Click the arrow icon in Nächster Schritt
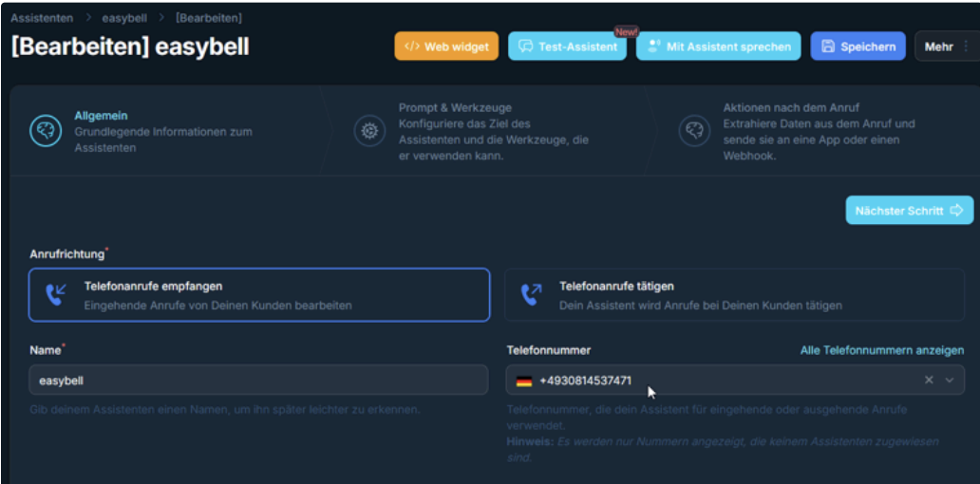 tap(956, 211)
